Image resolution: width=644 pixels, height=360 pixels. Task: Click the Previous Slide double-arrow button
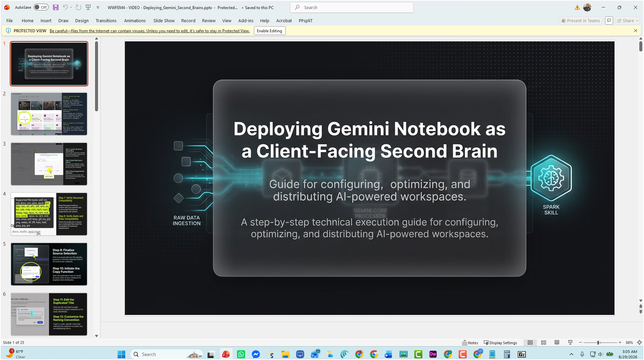(641, 306)
